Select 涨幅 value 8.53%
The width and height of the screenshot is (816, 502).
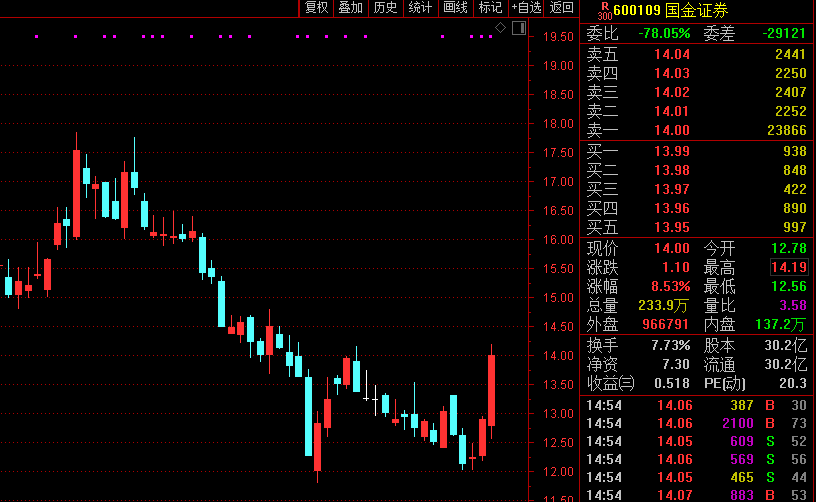pyautogui.click(x=670, y=287)
